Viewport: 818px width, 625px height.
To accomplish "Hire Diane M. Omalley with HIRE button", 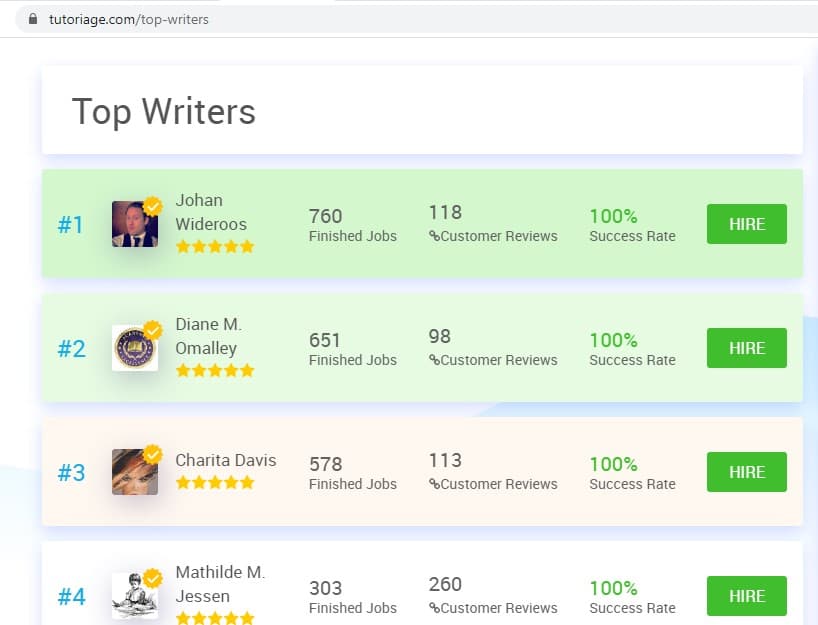I will point(747,348).
